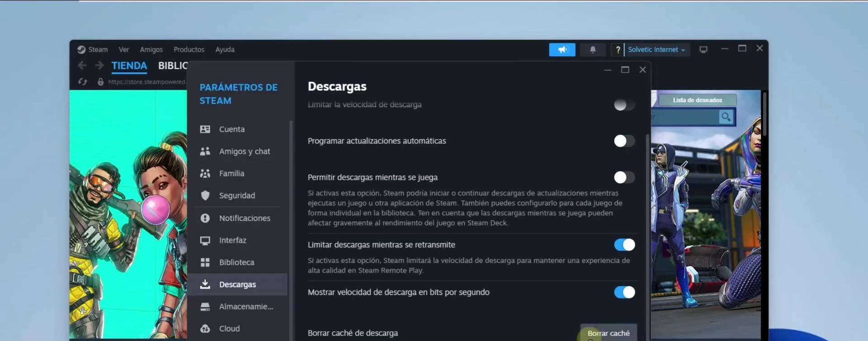Screen dimensions: 868x341
Task: Open the Steam logo menu
Action: tap(81, 50)
